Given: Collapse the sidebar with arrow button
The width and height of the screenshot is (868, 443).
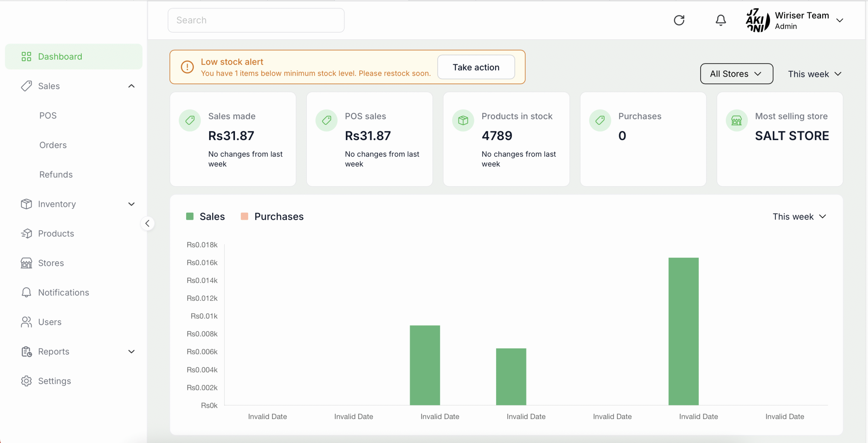Looking at the screenshot, I should tap(147, 224).
